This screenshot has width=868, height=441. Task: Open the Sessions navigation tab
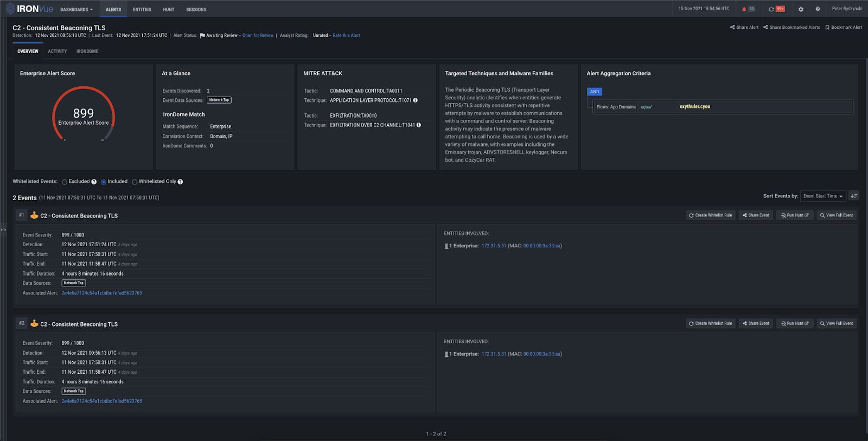point(196,10)
